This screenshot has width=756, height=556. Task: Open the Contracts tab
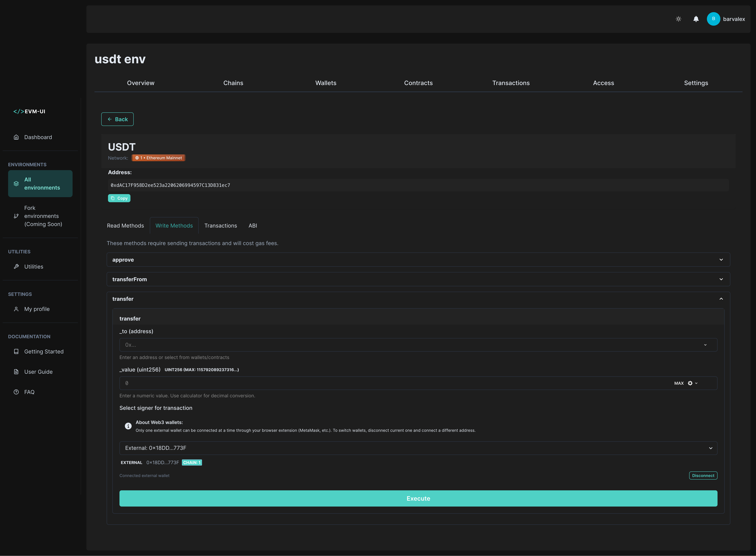click(x=418, y=83)
